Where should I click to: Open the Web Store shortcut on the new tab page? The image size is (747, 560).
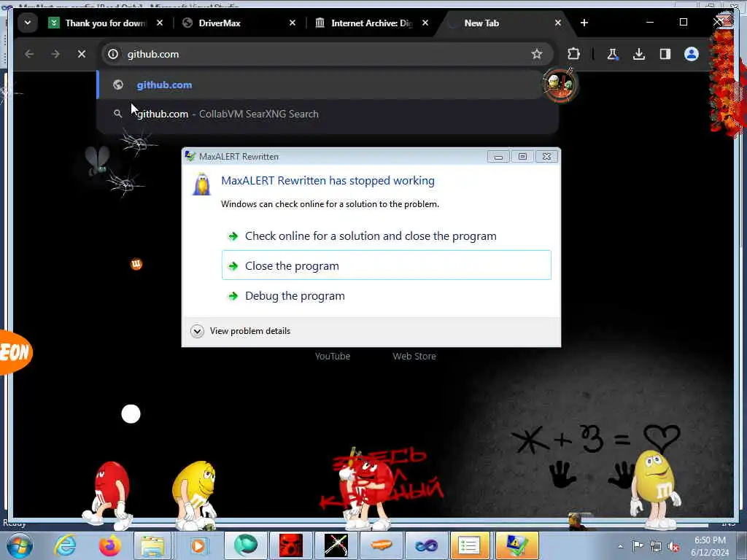pos(414,356)
